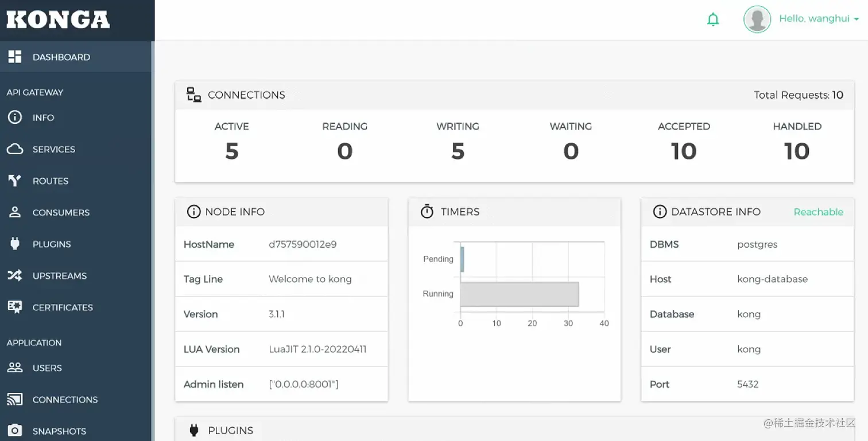Image resolution: width=868 pixels, height=441 pixels.
Task: Click the ACCEPTED connections count
Action: click(x=684, y=151)
